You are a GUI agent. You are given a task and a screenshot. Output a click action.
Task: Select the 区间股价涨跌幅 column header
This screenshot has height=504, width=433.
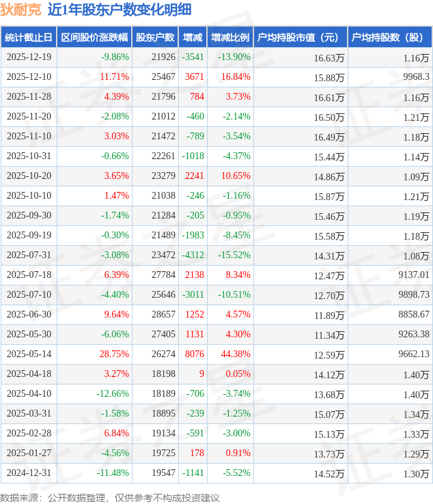[94, 38]
